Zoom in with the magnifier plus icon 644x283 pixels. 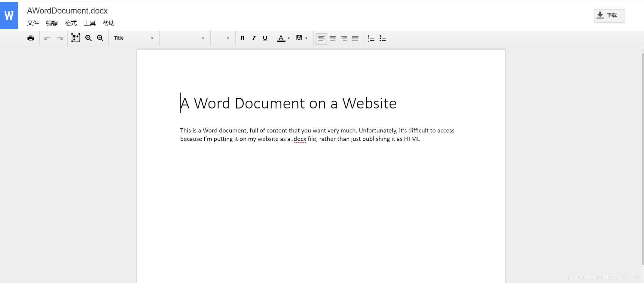pyautogui.click(x=88, y=38)
